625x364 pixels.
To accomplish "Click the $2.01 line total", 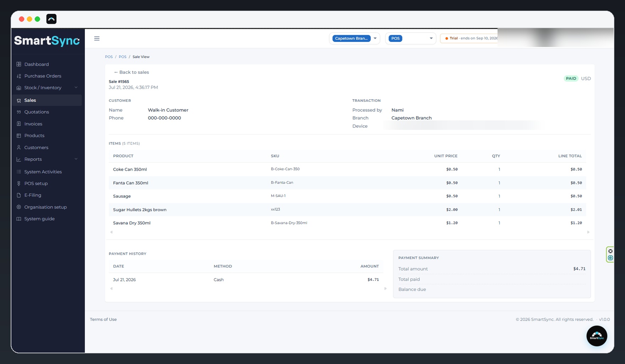I will coord(576,210).
